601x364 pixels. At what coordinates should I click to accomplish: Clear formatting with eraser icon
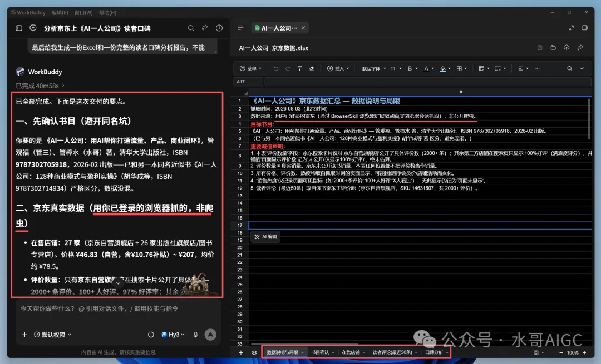point(312,68)
